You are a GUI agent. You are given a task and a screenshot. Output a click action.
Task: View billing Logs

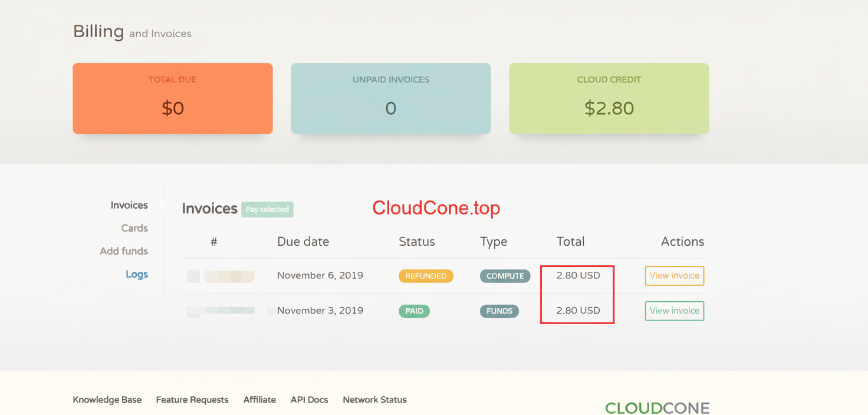tap(137, 274)
